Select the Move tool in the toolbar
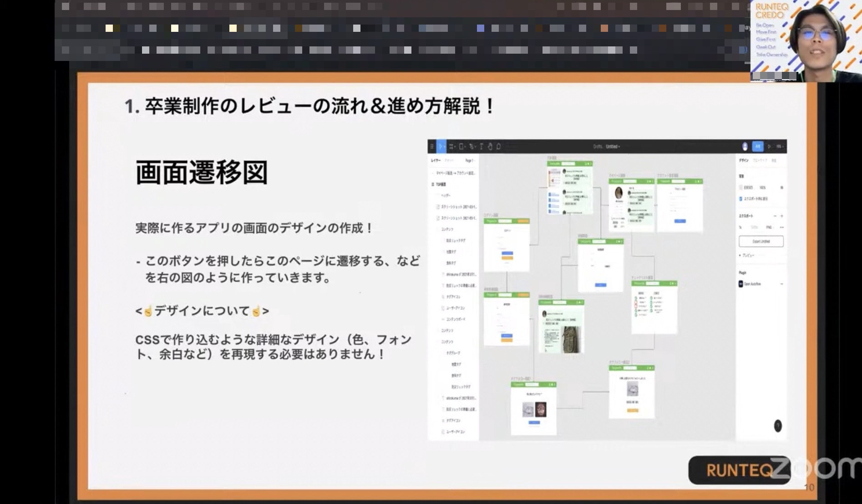The width and height of the screenshot is (862, 504). [441, 146]
